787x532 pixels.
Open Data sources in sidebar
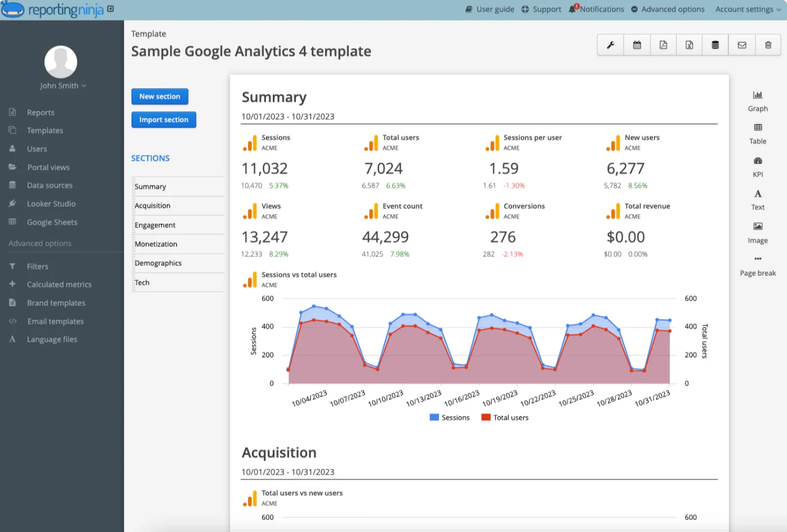coord(50,186)
